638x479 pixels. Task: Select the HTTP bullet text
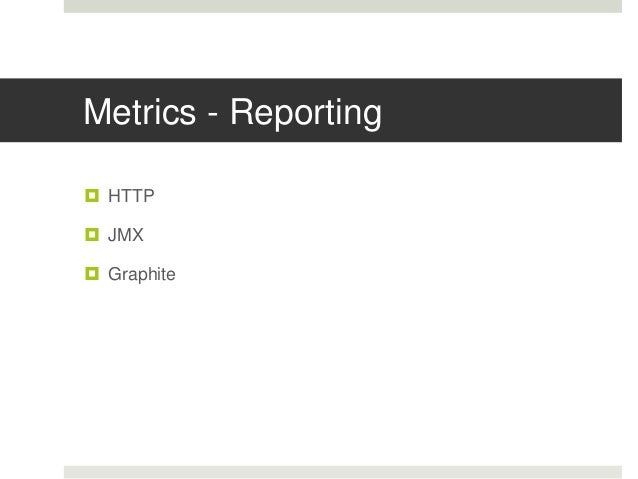(131, 196)
